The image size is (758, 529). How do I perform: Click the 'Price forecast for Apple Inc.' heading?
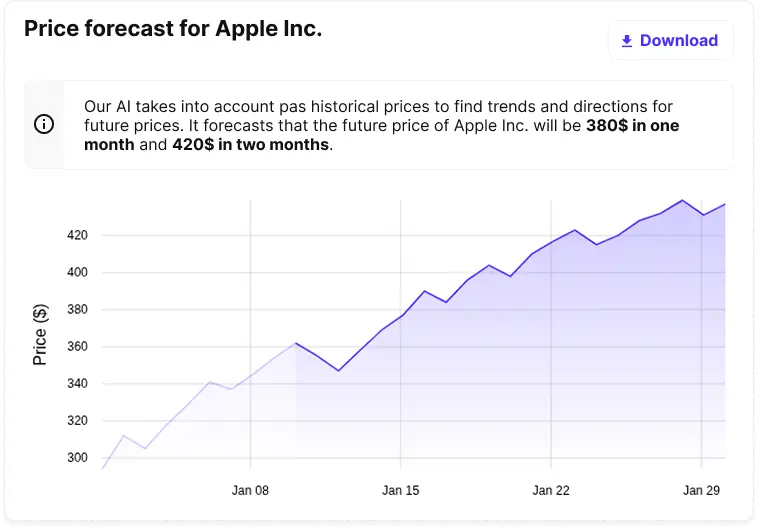coord(173,29)
